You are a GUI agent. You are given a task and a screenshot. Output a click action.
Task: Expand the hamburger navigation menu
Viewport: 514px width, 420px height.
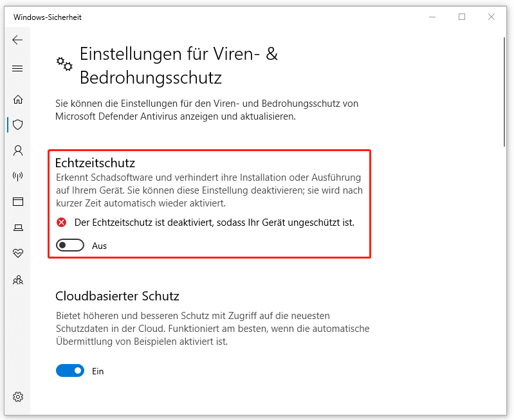(x=17, y=69)
